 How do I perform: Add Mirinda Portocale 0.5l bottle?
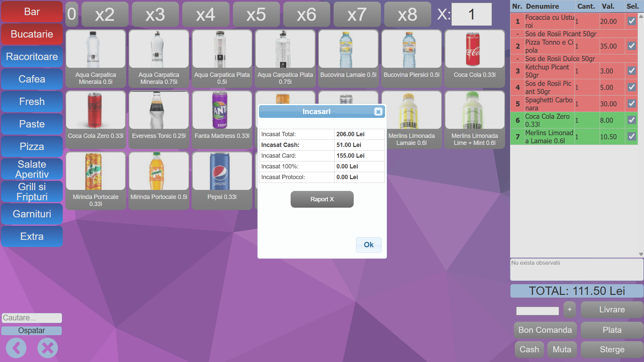click(x=159, y=180)
